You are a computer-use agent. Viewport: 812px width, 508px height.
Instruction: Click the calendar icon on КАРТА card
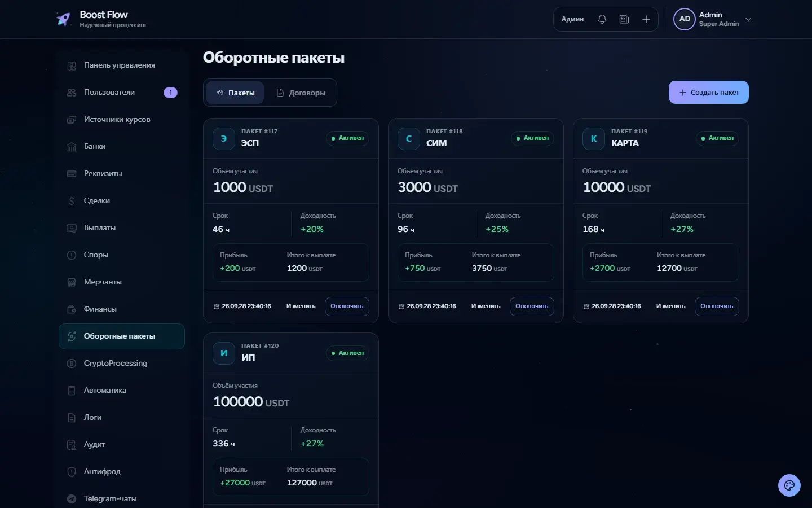(586, 306)
